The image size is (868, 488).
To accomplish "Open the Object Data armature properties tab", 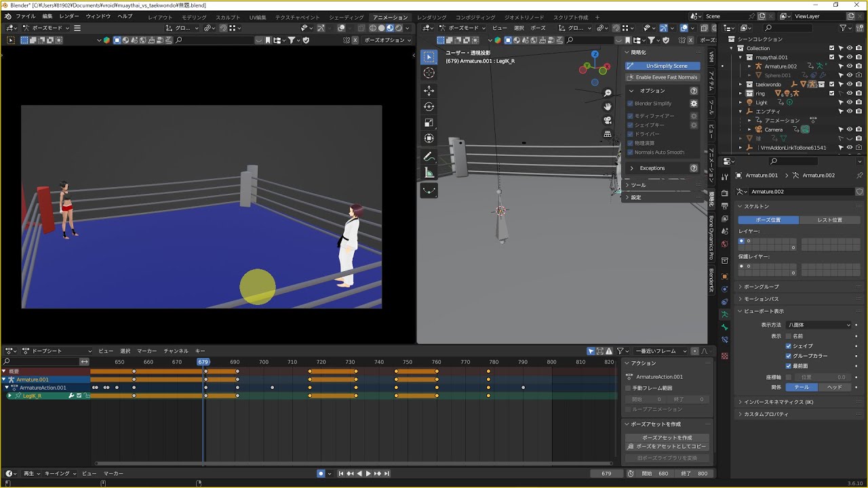I will point(724,314).
